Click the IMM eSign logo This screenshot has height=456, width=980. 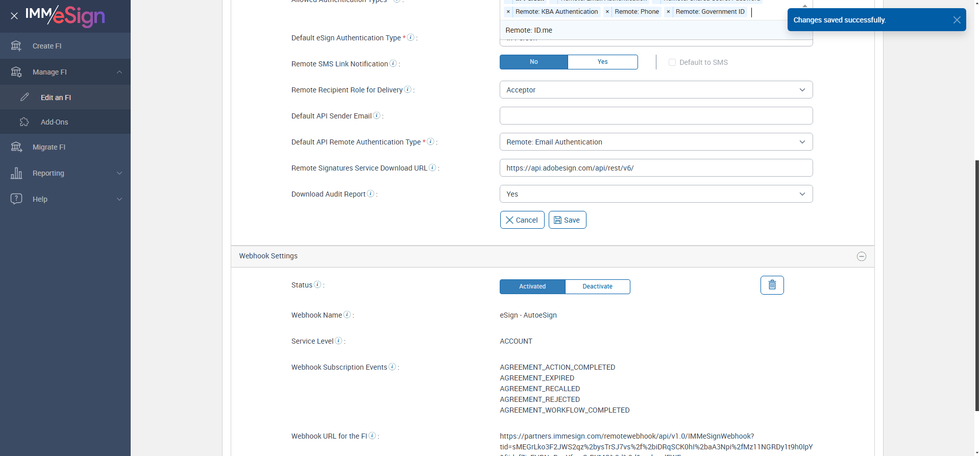65,16
